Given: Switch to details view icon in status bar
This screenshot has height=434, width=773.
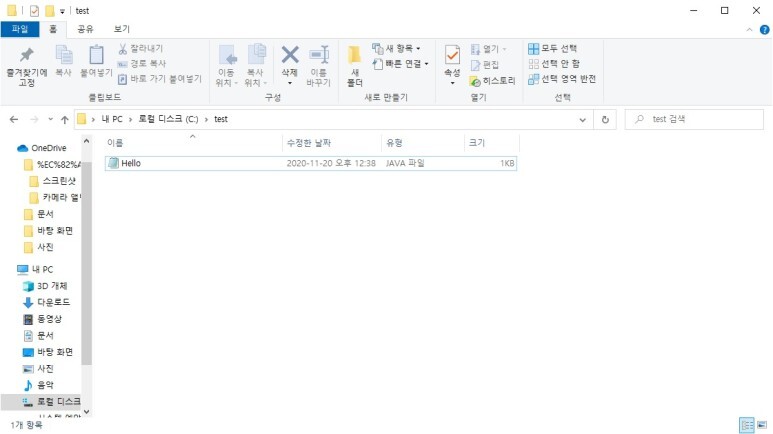Looking at the screenshot, I should pos(747,425).
